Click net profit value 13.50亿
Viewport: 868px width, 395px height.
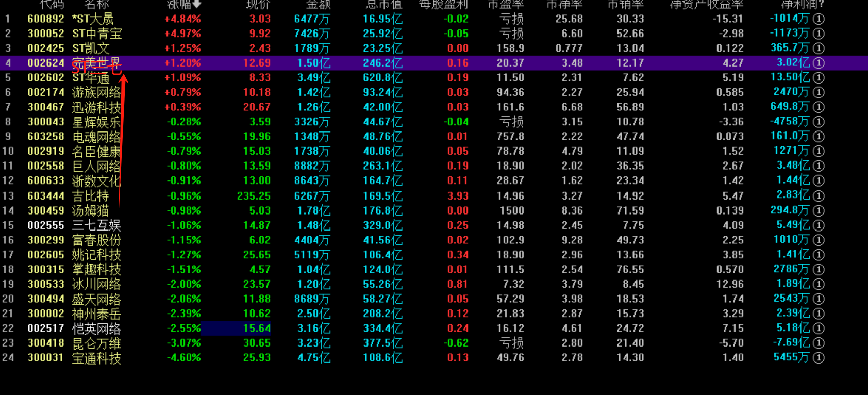[790, 78]
